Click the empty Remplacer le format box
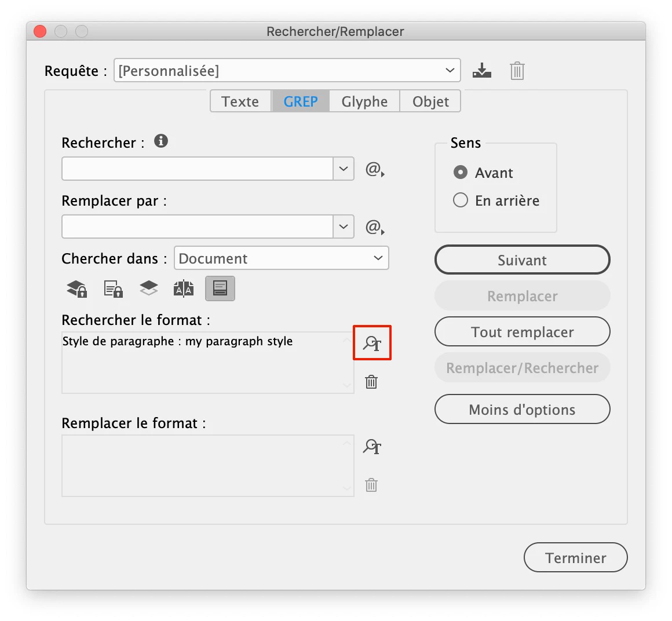This screenshot has width=672, height=621. [x=208, y=466]
